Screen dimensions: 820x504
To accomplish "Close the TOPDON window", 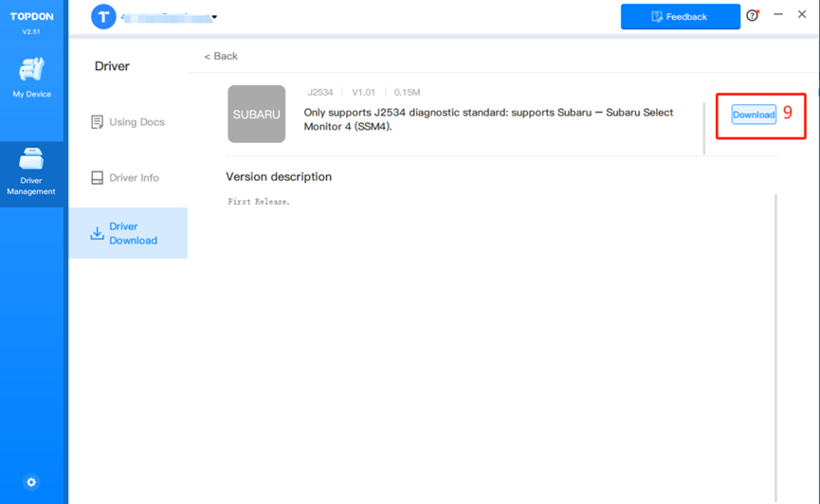I will 802,14.
